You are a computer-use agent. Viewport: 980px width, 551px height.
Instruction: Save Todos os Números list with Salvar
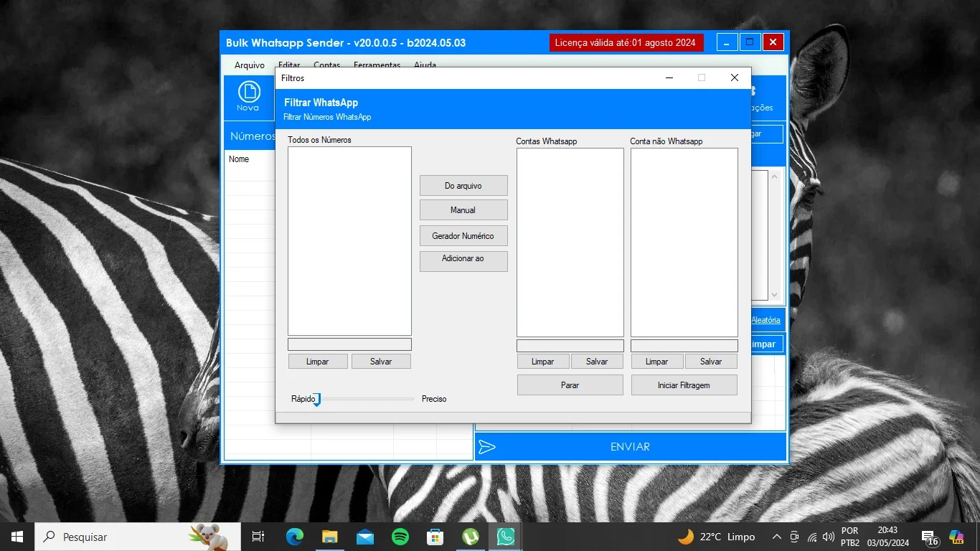[381, 362]
